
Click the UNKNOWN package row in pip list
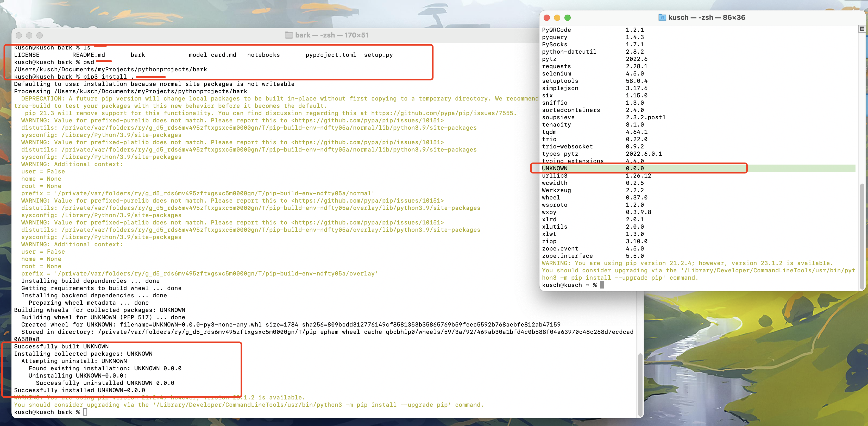point(699,168)
